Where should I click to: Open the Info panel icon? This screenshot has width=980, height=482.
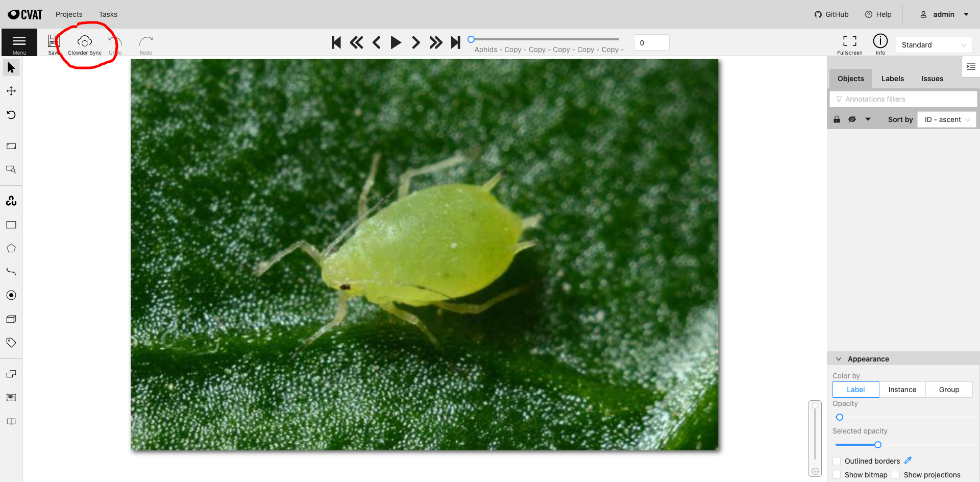click(x=880, y=41)
